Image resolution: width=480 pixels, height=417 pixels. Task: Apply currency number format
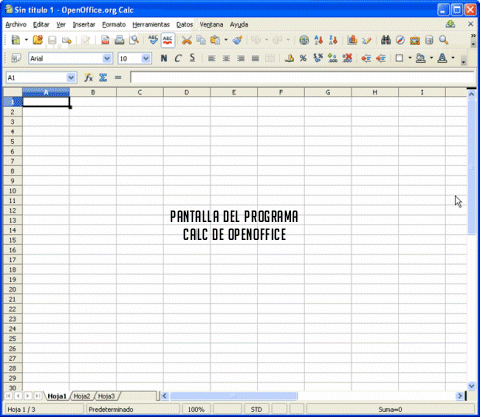[289, 59]
